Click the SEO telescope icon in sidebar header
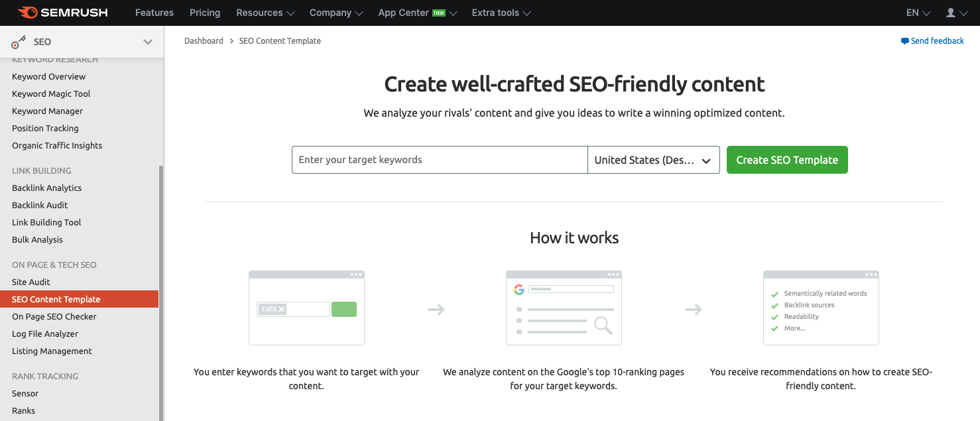 17,41
